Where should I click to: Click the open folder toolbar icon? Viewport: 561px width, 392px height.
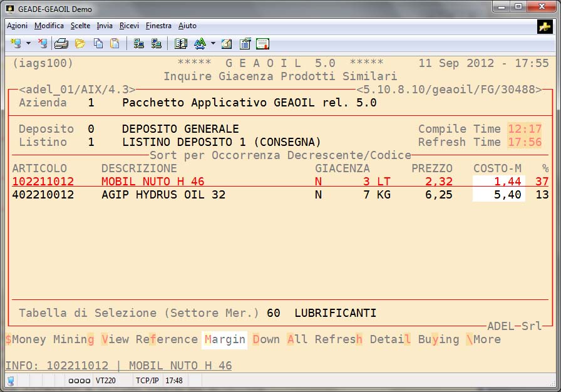coord(80,43)
